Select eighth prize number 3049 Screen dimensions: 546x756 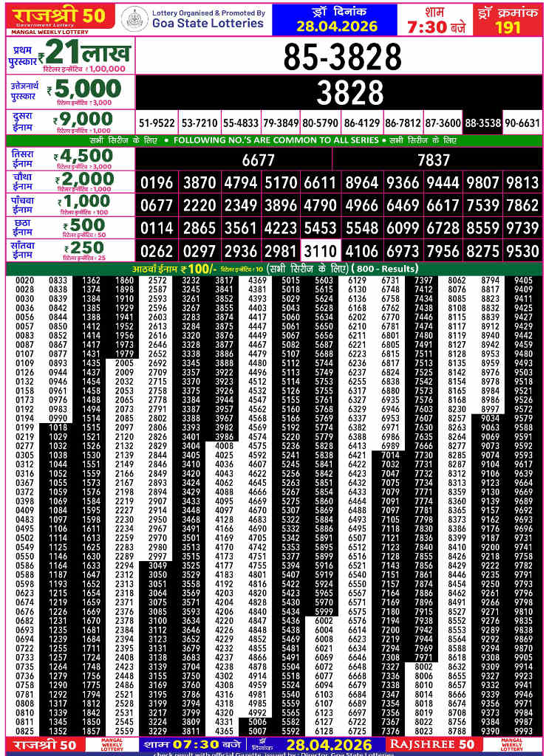point(157,566)
